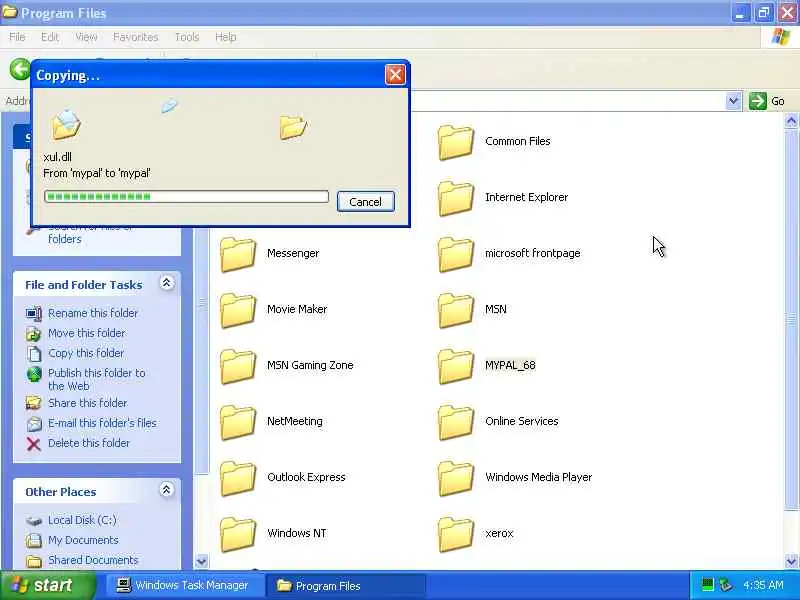The width and height of the screenshot is (800, 600).
Task: Open My Documents link
Action: 83,540
